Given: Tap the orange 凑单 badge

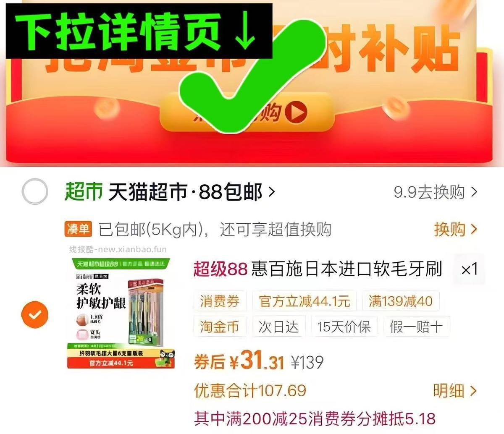Looking at the screenshot, I should (x=78, y=229).
